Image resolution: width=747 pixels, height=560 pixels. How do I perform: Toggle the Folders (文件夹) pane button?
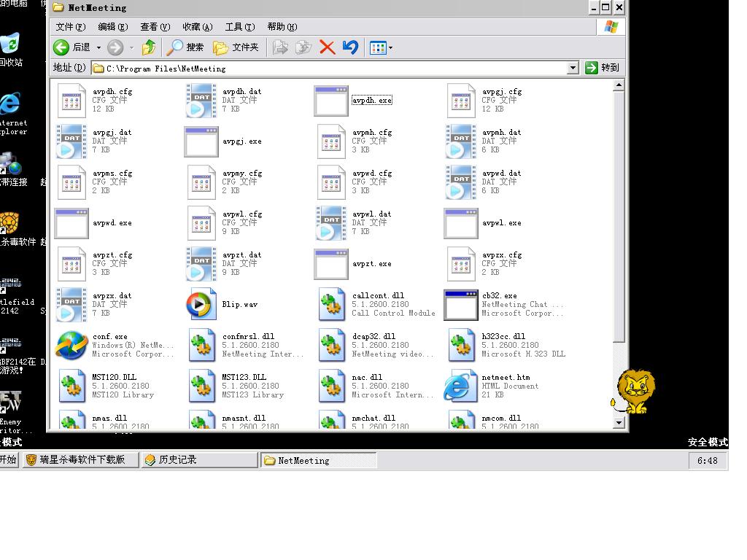tap(236, 47)
